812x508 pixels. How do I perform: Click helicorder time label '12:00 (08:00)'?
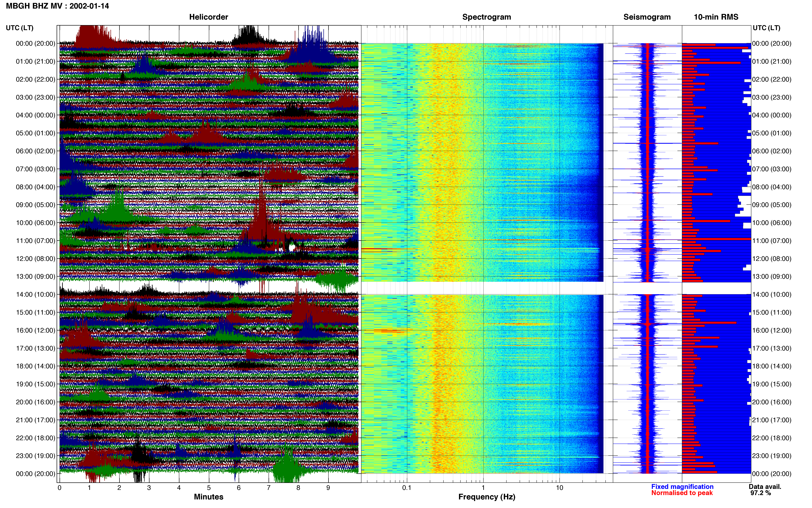36,259
